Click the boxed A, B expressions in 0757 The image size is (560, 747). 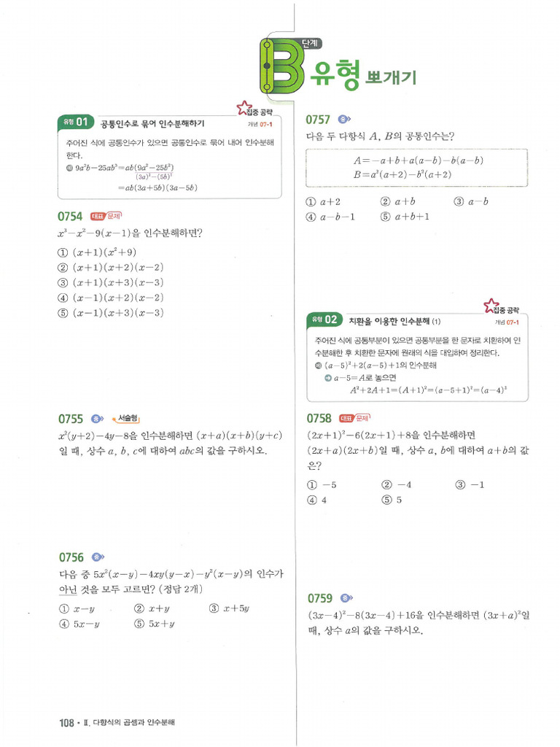416,168
